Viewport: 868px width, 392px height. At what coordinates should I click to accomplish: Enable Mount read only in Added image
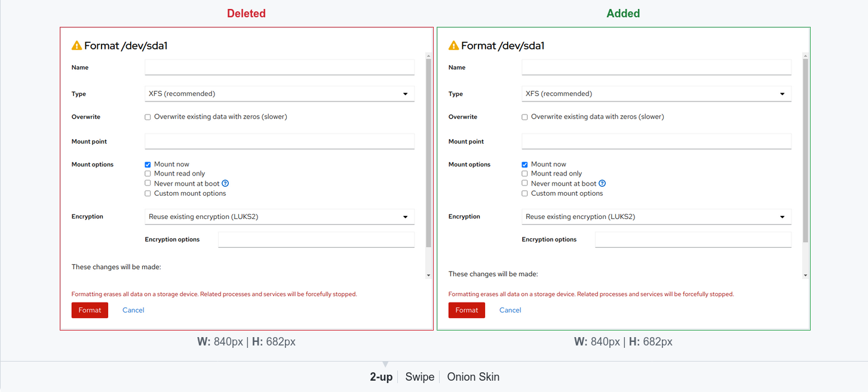pos(525,174)
